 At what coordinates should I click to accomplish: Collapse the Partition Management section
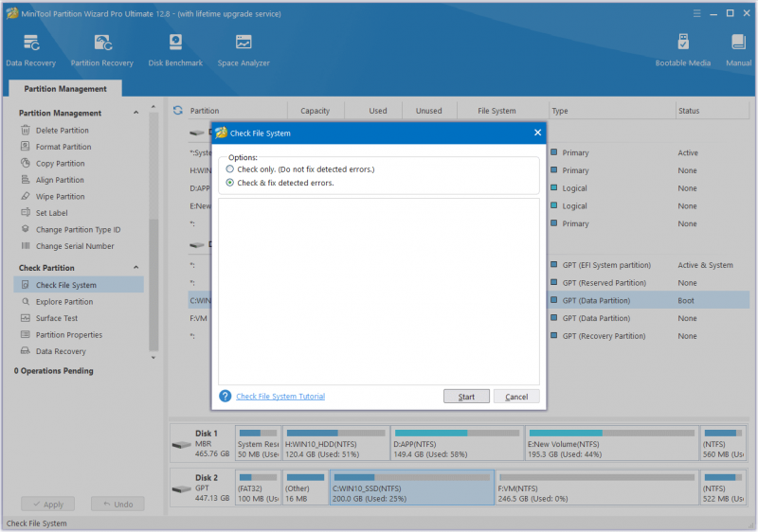135,113
